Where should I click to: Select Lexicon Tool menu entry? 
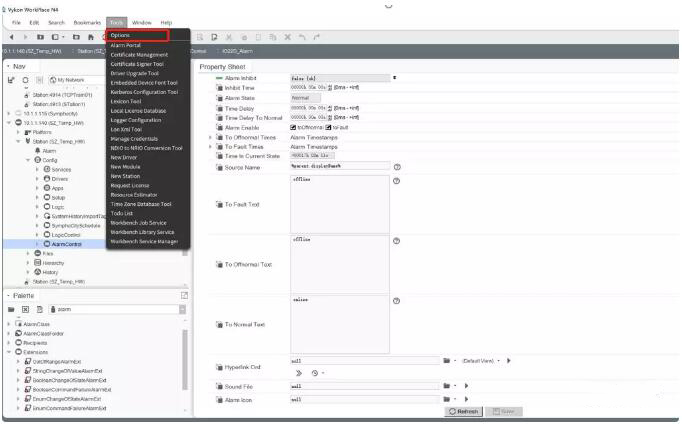(x=126, y=101)
